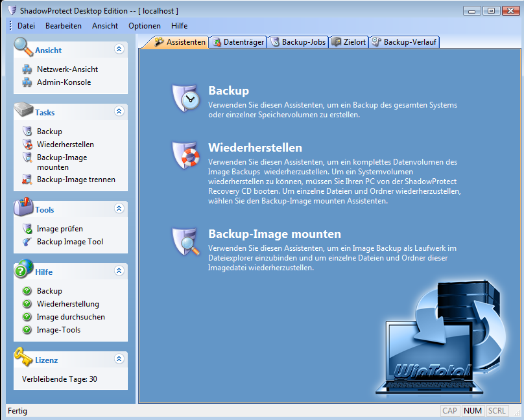Open Image-Tools help topic
This screenshot has height=420, width=524.
[58, 330]
